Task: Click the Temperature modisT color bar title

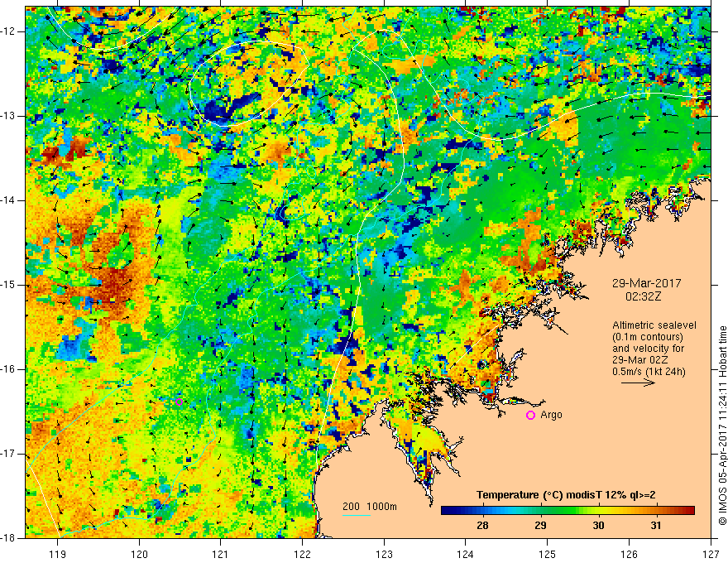Action: (x=566, y=495)
